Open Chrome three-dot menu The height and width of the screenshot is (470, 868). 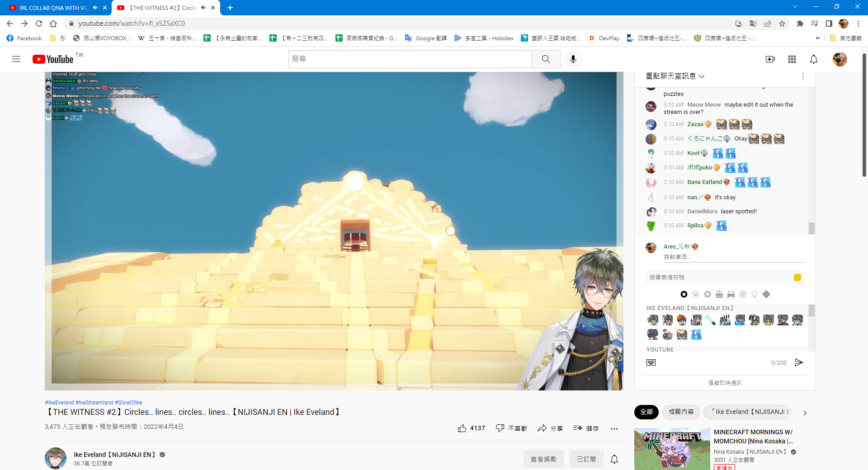click(858, 23)
